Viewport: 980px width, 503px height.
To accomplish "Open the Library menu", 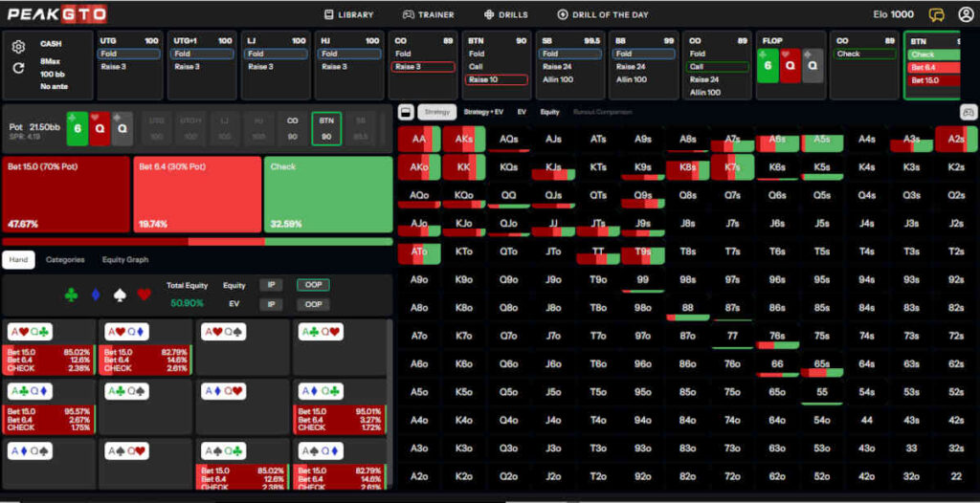I will 348,14.
